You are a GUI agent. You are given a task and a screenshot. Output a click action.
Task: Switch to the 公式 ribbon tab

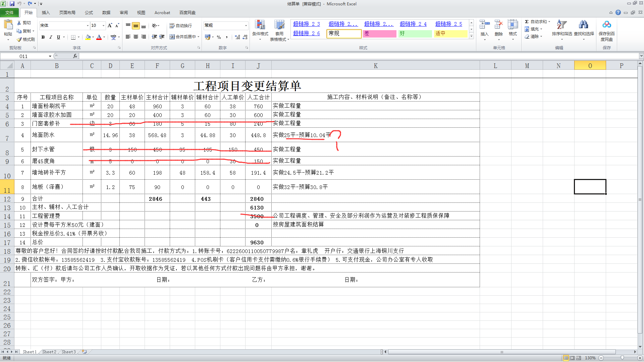click(x=89, y=13)
